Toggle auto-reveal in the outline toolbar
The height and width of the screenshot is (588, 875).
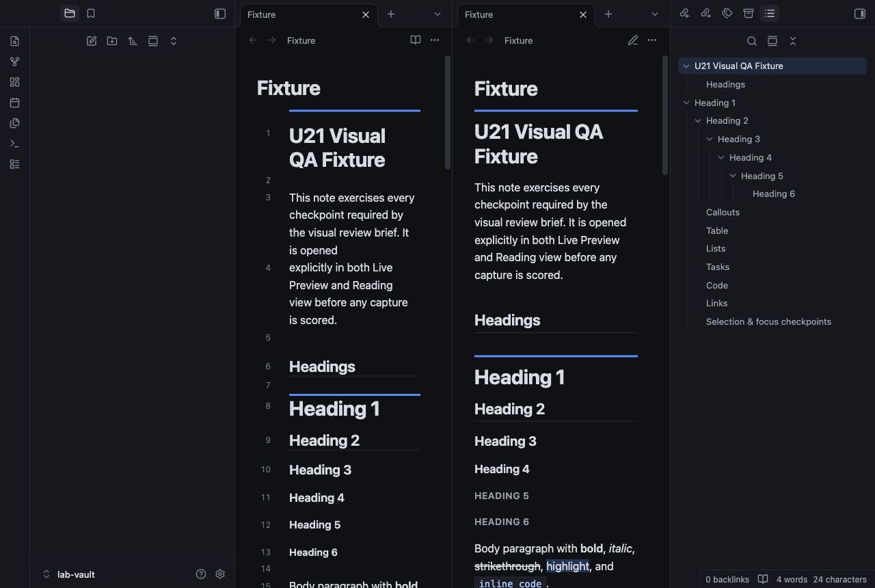pyautogui.click(x=772, y=41)
